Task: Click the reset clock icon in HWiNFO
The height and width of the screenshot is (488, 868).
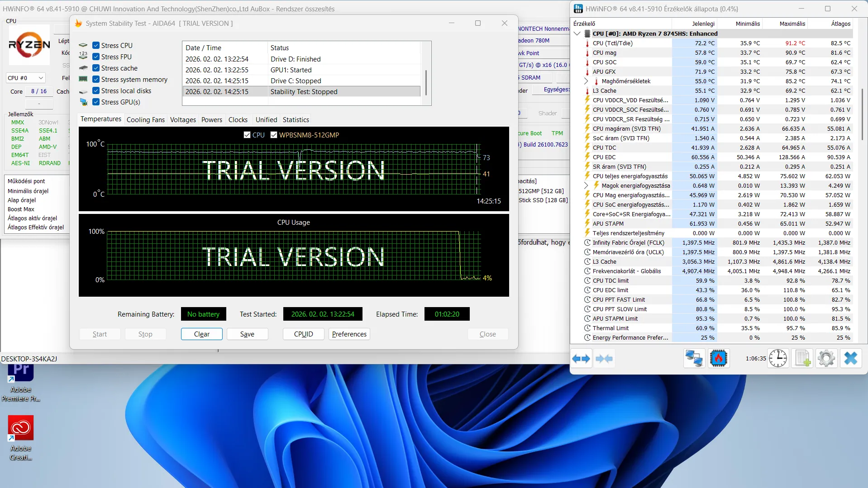Action: [778, 359]
